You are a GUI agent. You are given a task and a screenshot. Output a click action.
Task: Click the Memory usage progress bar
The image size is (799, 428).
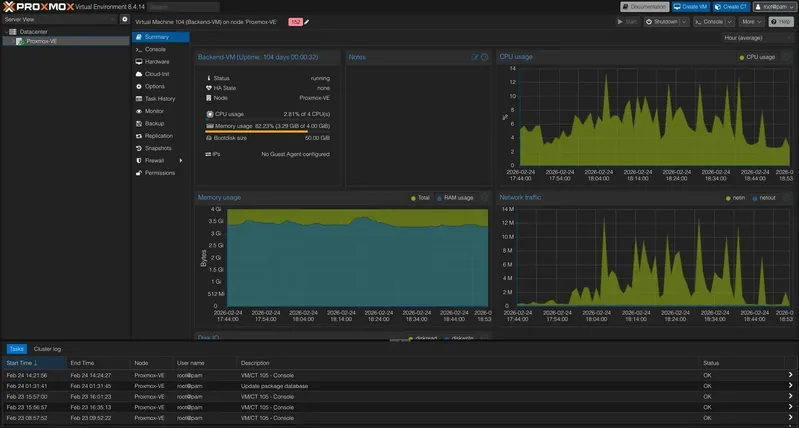(268, 131)
